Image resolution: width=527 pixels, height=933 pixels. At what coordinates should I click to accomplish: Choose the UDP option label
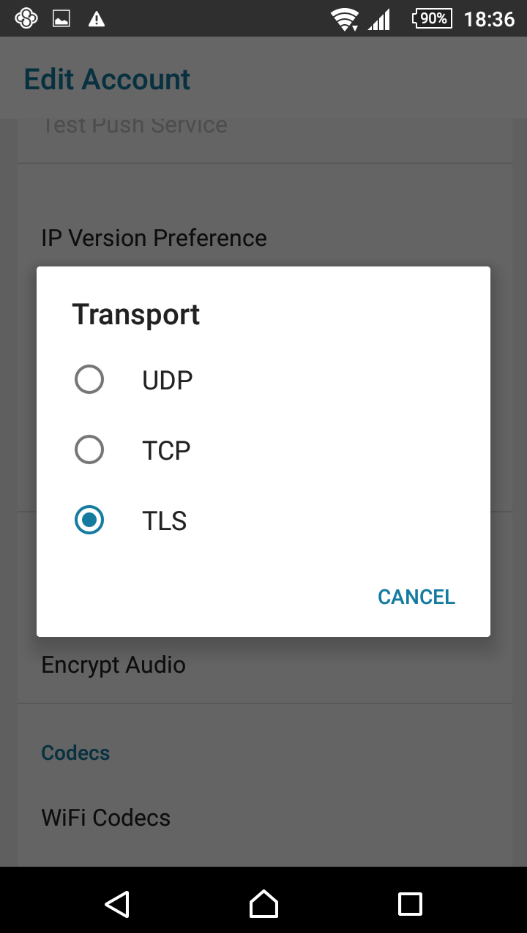click(167, 380)
